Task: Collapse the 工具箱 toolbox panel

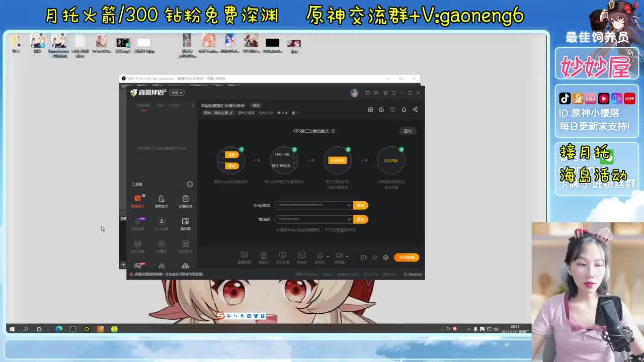Action: coord(190,185)
